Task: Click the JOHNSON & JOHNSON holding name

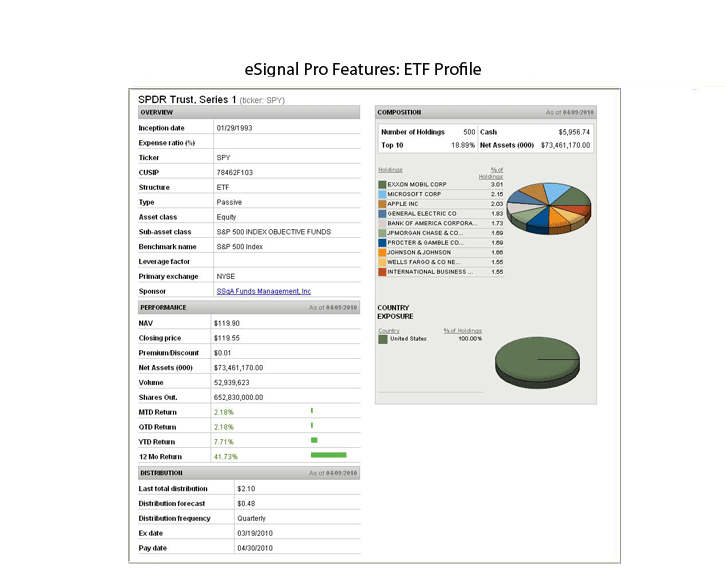Action: (419, 253)
